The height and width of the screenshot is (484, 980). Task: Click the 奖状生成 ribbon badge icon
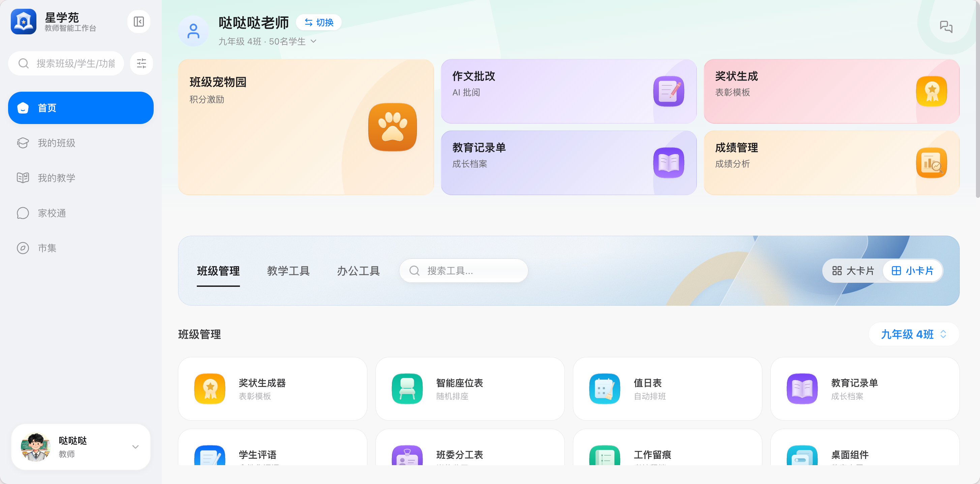point(931,91)
